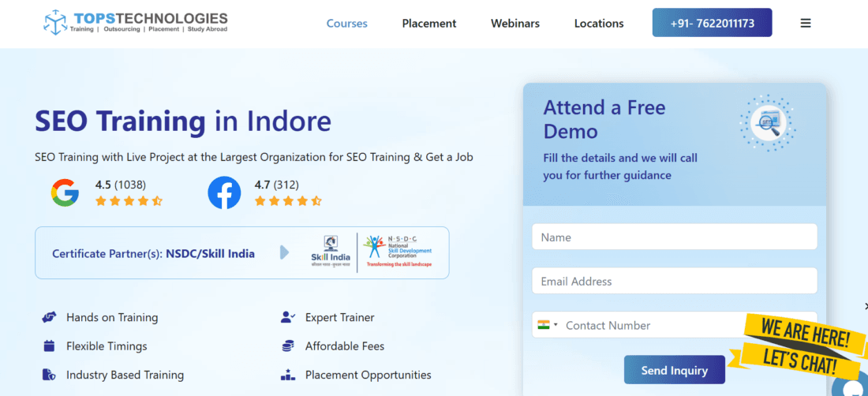Click the Skill India logo
This screenshot has height=396, width=868.
(x=330, y=253)
